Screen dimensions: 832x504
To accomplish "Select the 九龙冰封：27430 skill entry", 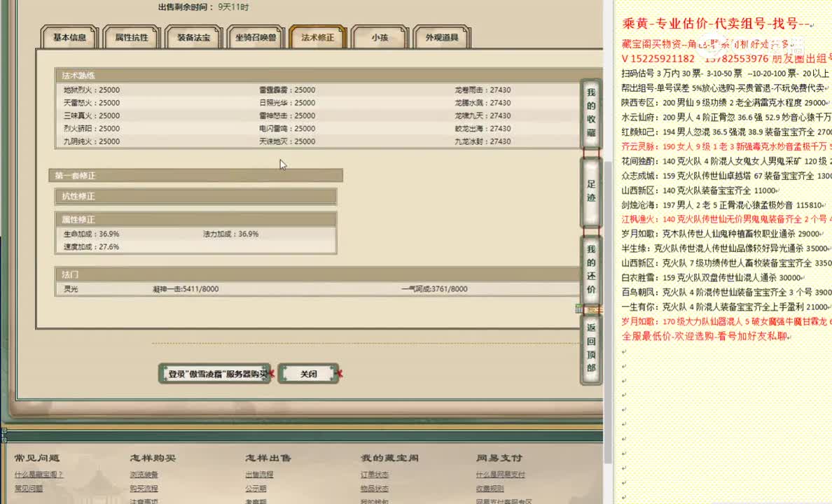I will coord(483,141).
